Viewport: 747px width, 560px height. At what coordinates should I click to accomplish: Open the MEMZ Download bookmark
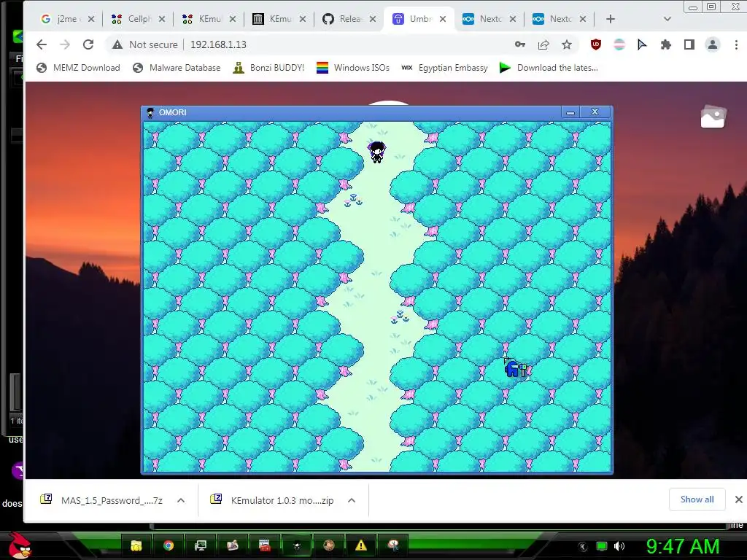click(x=78, y=68)
